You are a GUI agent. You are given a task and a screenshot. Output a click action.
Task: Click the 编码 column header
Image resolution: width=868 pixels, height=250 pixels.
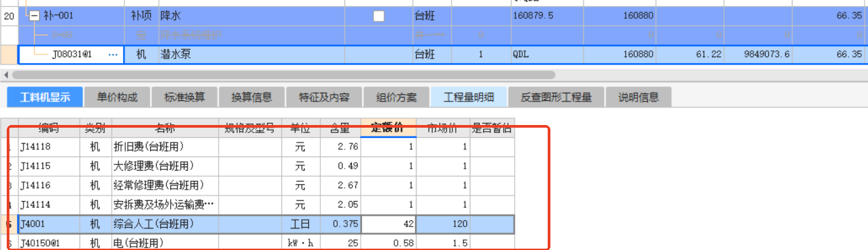tap(49, 127)
